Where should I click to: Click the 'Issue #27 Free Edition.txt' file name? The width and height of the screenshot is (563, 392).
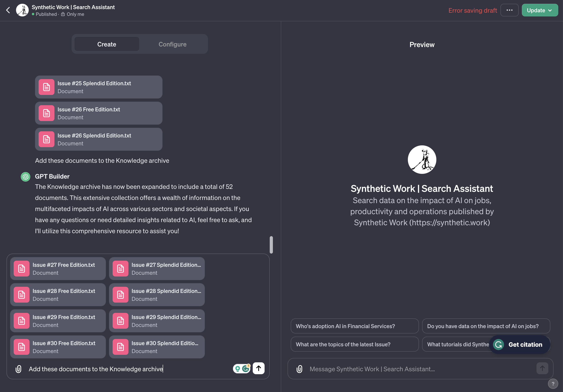click(x=64, y=265)
